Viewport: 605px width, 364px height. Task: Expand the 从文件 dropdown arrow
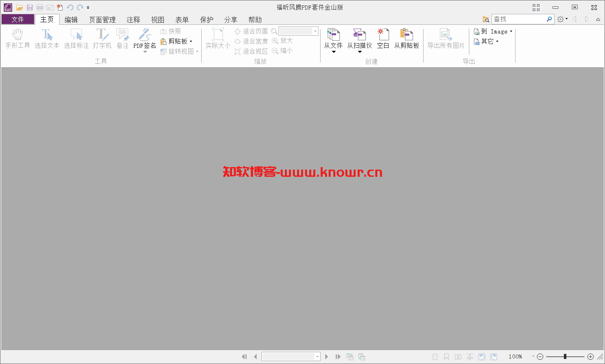click(x=334, y=52)
